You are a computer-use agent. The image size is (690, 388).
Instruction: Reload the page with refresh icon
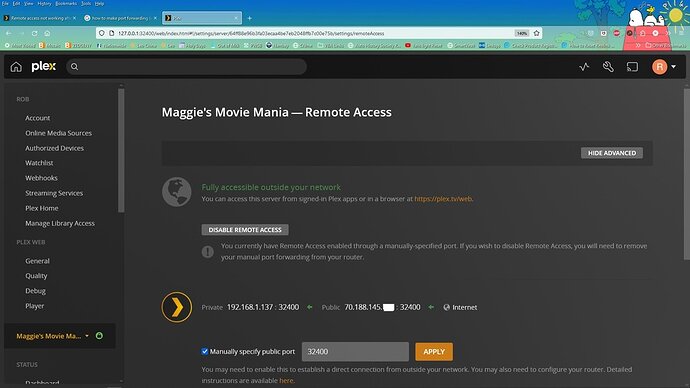coord(34,33)
